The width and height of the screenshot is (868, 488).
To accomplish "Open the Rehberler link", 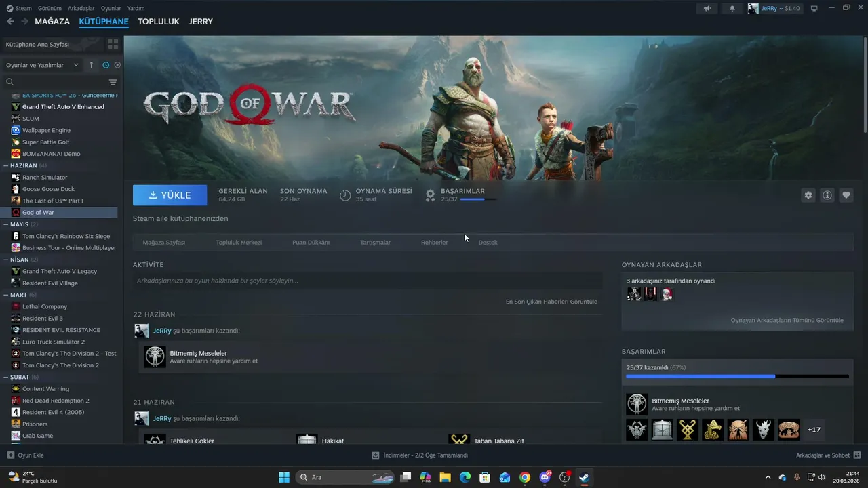I will point(434,242).
